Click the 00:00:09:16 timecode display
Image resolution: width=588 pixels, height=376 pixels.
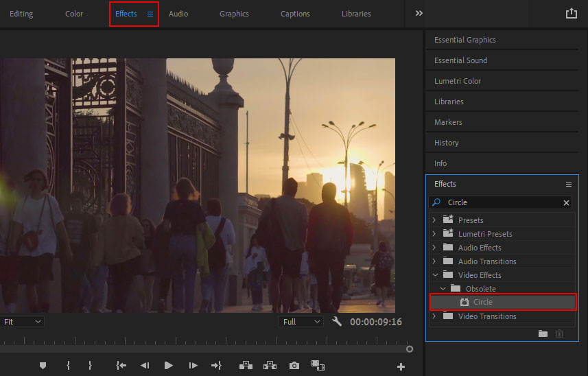tap(376, 322)
